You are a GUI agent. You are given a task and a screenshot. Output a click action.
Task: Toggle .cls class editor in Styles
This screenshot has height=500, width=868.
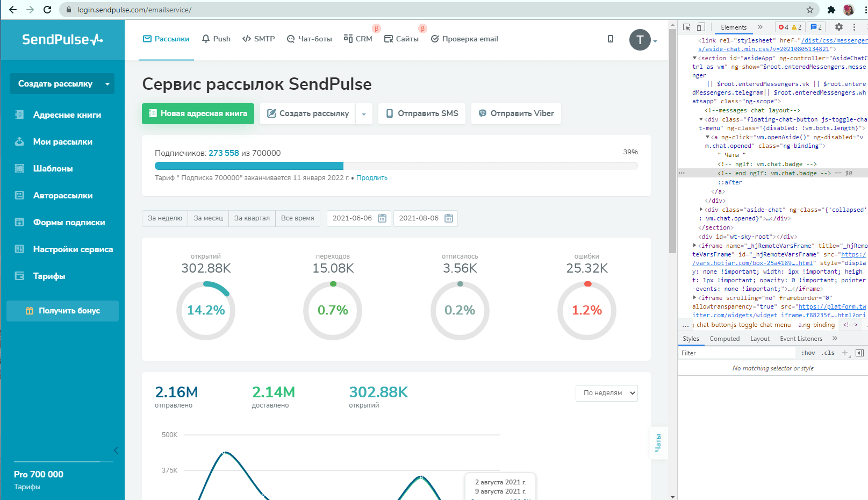[829, 353]
